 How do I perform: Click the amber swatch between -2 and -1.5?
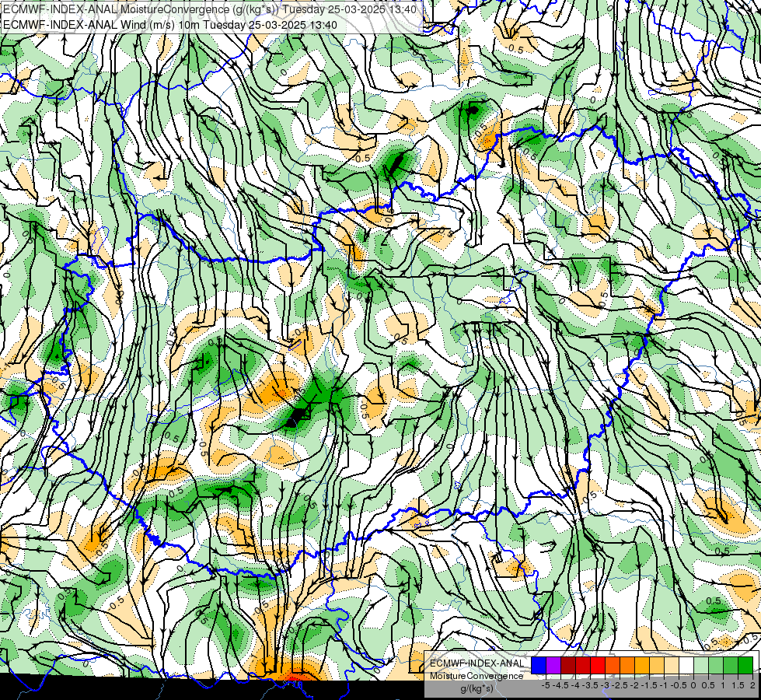641,665
